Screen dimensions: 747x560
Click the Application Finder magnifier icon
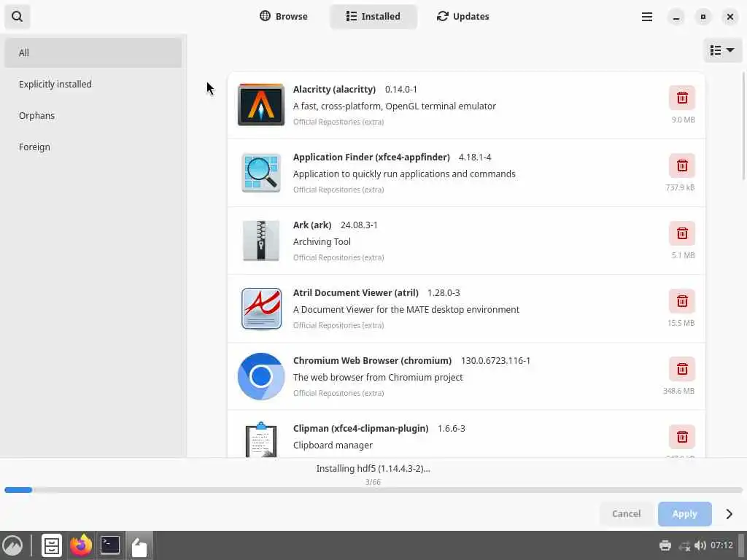point(261,172)
